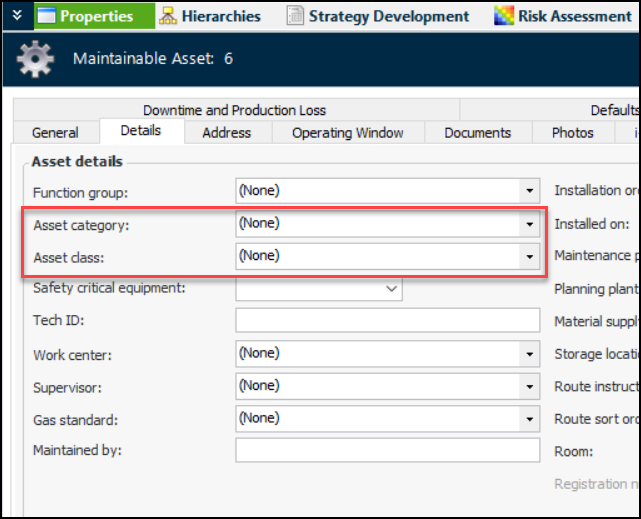Select the Operating Window tab

point(347,133)
